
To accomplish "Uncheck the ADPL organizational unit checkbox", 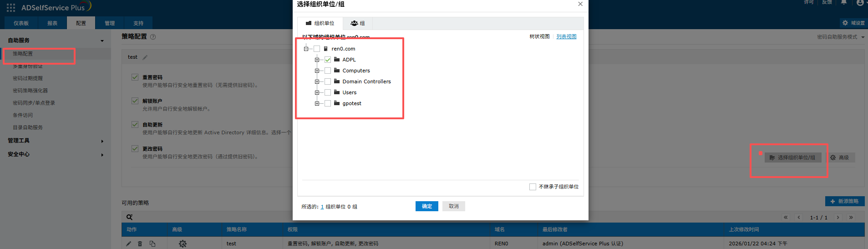I will click(x=328, y=60).
